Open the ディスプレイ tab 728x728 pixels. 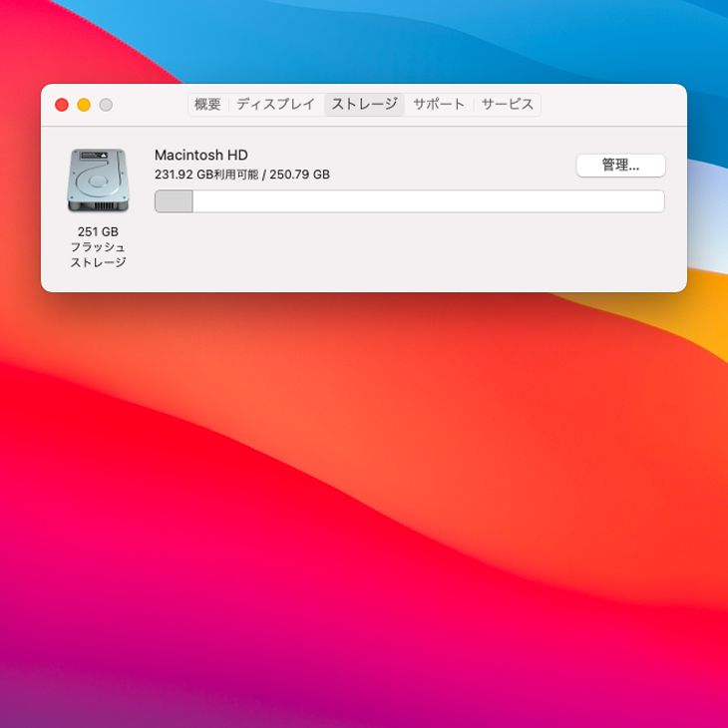coord(276,105)
